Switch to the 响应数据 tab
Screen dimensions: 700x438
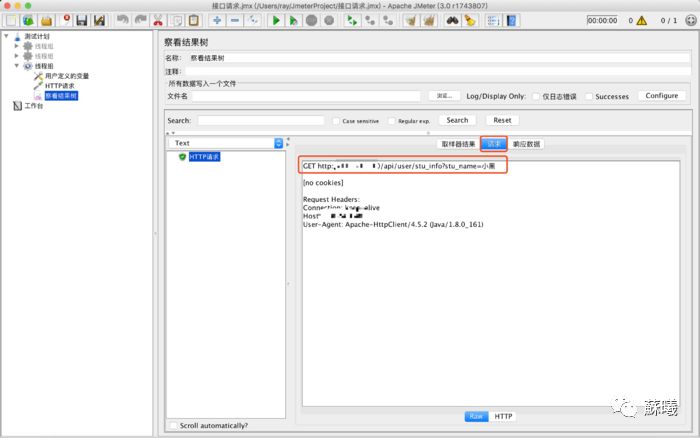526,144
